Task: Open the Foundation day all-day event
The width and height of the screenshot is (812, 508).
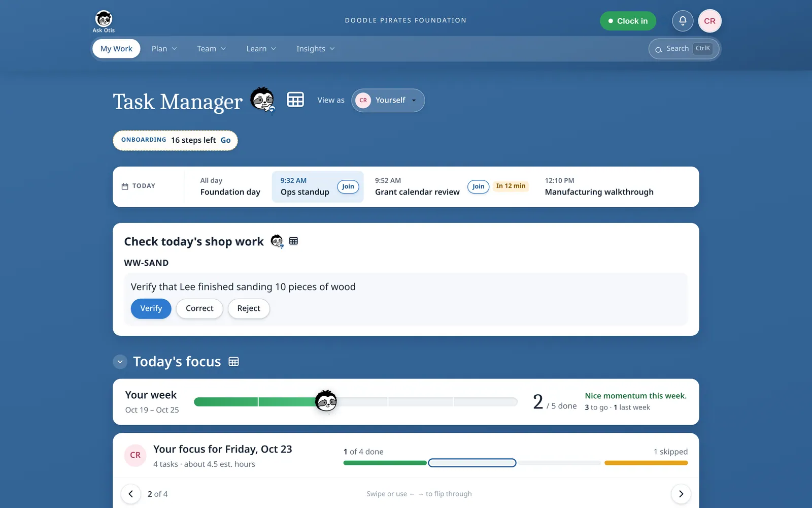Action: pos(230,186)
